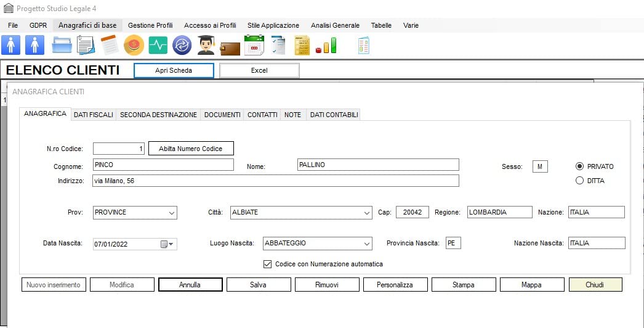Select the DITTA radio button

click(579, 180)
